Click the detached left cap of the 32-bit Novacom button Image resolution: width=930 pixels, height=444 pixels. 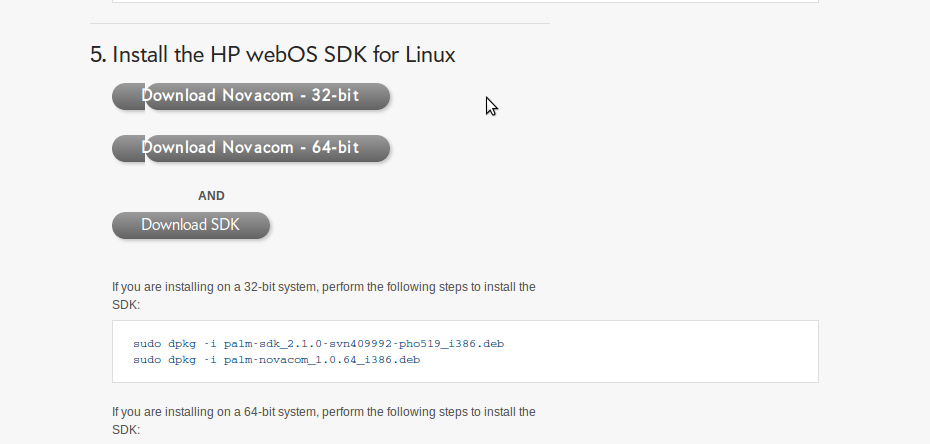tap(128, 97)
